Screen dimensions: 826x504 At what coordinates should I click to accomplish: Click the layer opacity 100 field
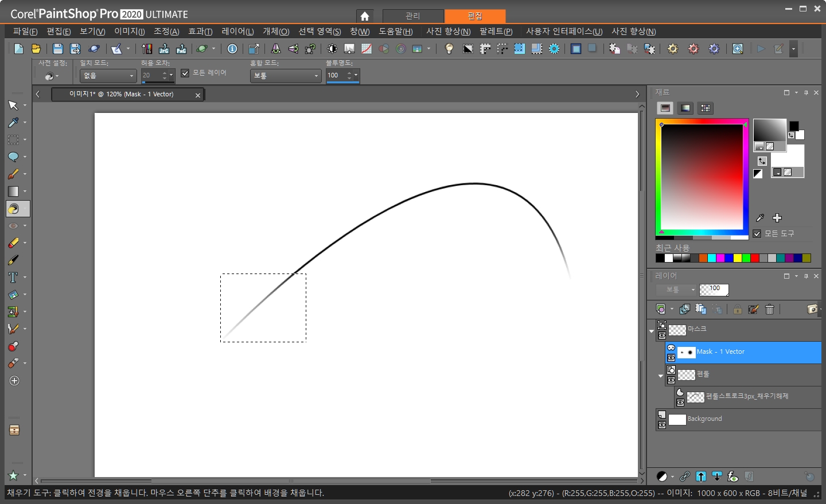tap(714, 290)
